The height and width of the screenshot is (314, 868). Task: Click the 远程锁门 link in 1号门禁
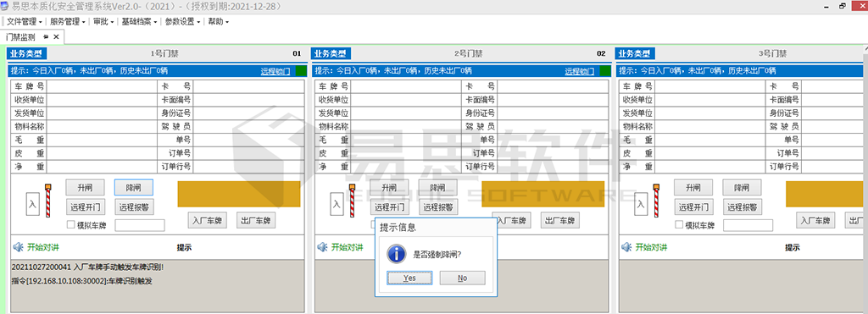coord(275,71)
